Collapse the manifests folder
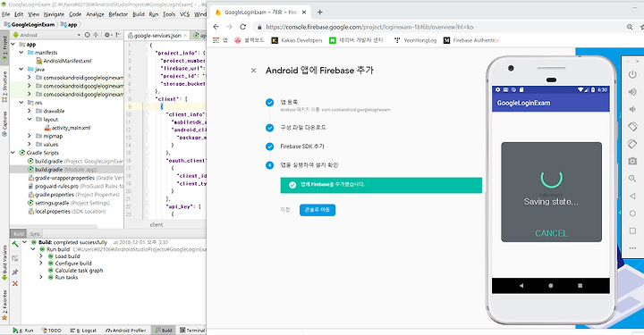644x335 pixels. click(x=21, y=53)
